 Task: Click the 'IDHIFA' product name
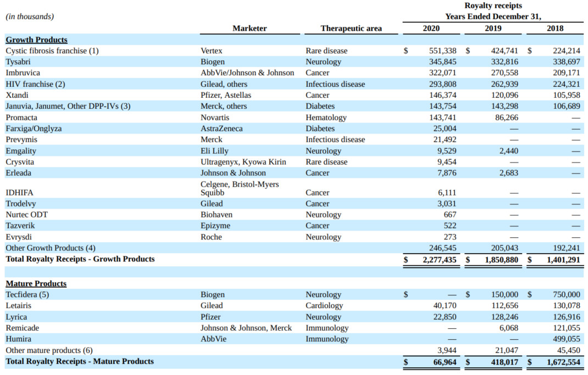pos(19,193)
